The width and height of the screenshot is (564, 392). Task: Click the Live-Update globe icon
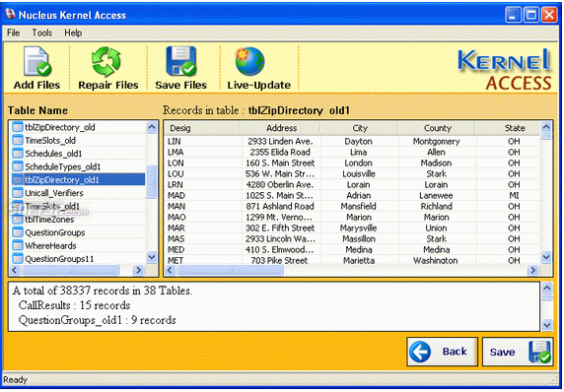(x=249, y=61)
